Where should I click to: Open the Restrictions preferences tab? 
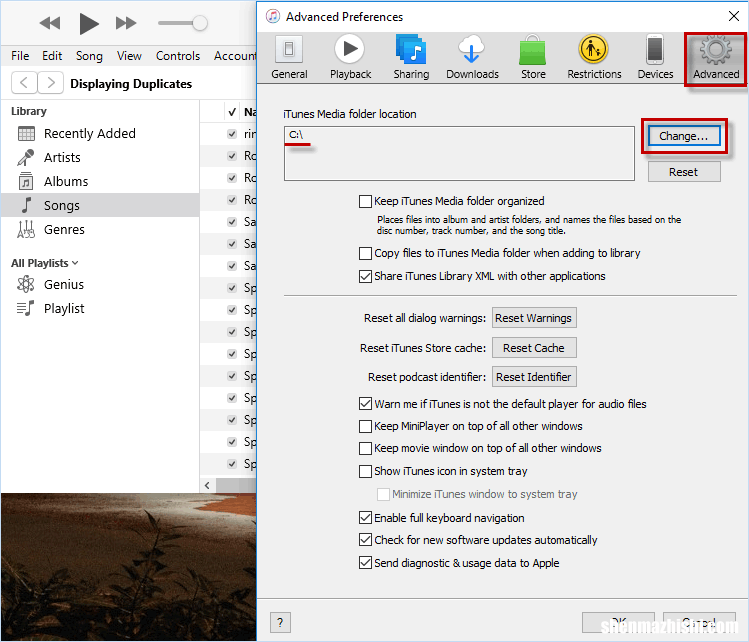[x=594, y=58]
